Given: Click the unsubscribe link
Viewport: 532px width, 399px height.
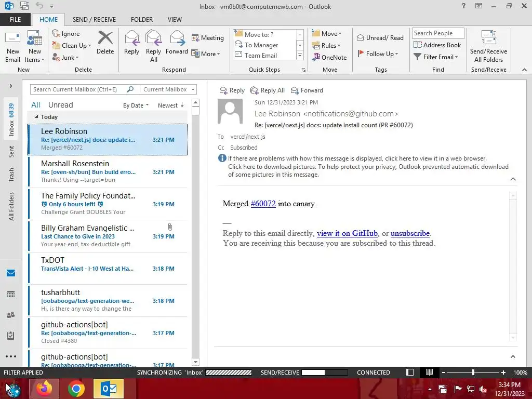Looking at the screenshot, I should (x=410, y=233).
